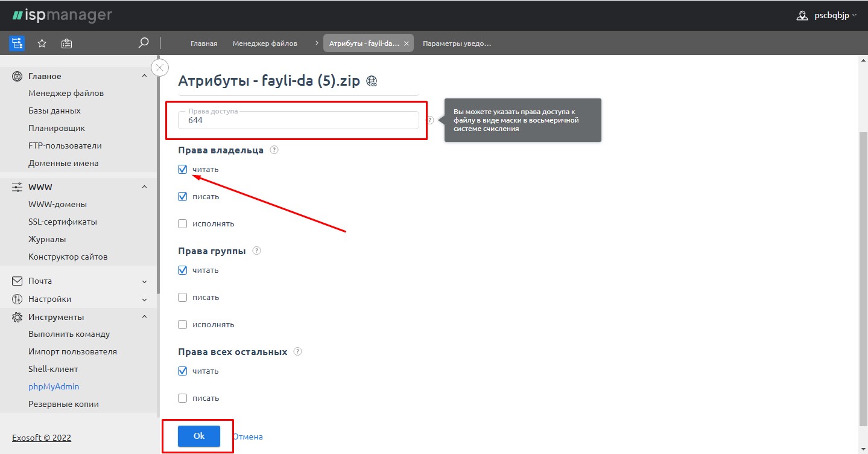
Task: Open the user account icon for pscbqbjp
Action: (x=802, y=16)
